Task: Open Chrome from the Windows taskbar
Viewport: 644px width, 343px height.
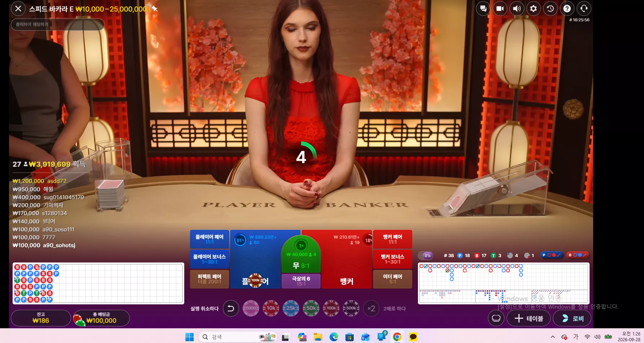Action: pyautogui.click(x=397, y=337)
